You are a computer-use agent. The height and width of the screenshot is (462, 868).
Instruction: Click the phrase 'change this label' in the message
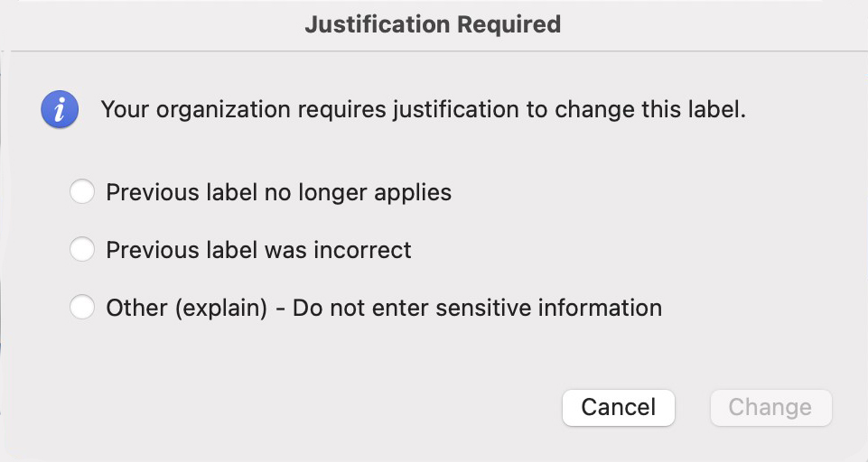(649, 111)
